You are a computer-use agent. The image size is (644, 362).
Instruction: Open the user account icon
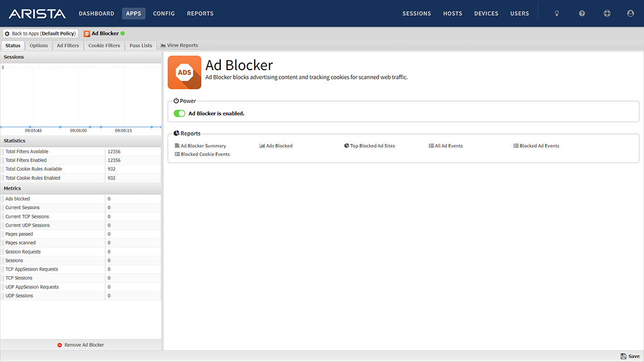pos(630,13)
